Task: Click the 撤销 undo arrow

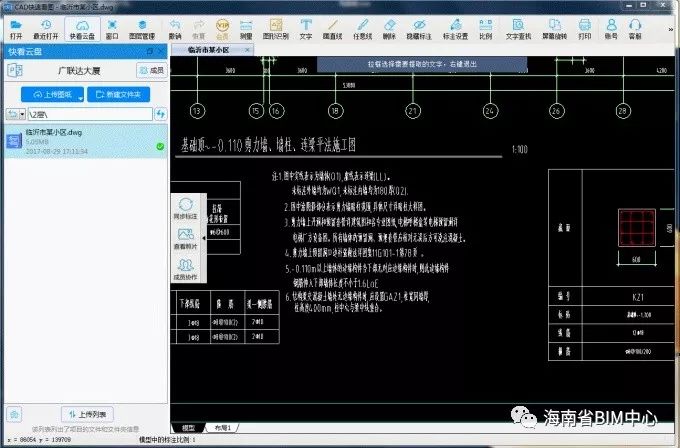Action: click(175, 29)
